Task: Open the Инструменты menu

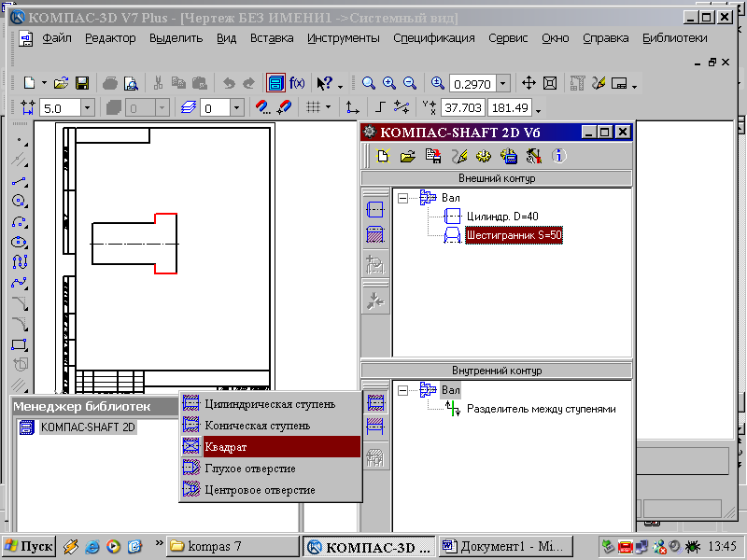Action: click(343, 38)
